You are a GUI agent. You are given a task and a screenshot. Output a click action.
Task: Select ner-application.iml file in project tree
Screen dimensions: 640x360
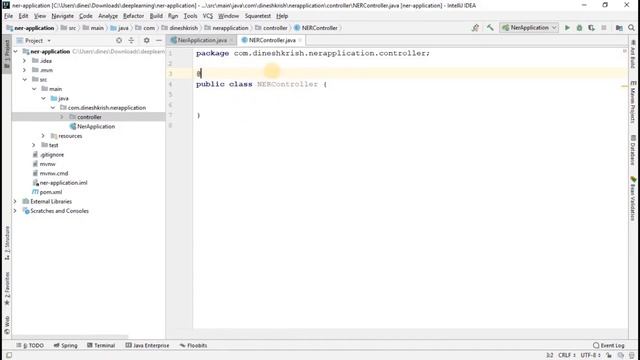[x=63, y=183]
